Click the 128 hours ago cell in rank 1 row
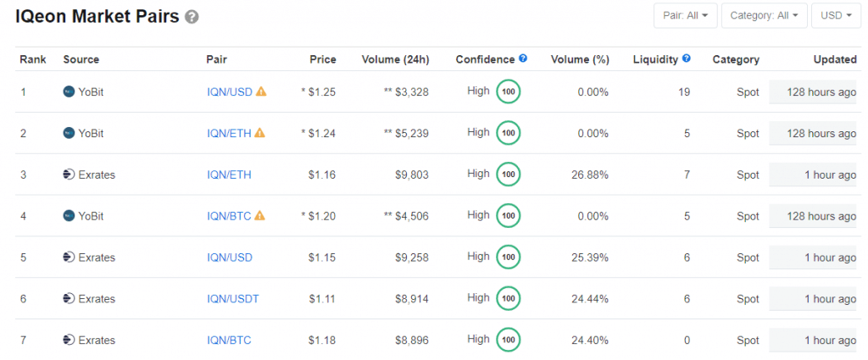The image size is (868, 360). pos(813,91)
